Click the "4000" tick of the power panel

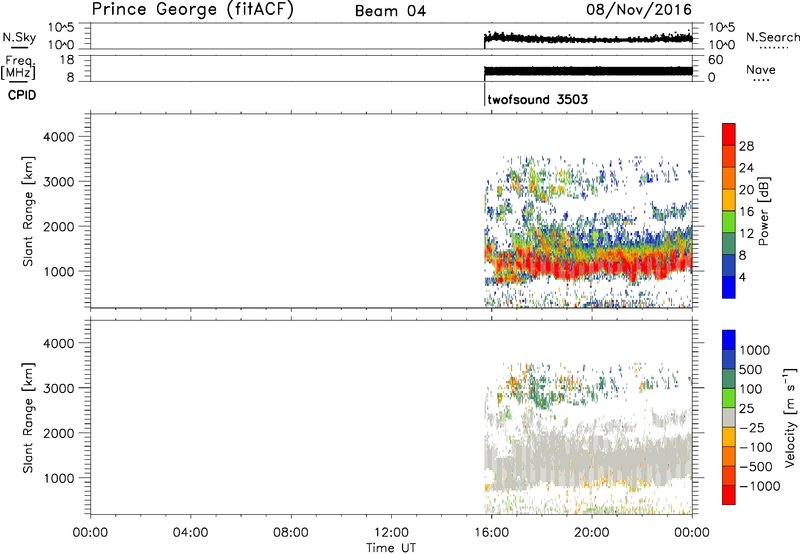(x=58, y=137)
